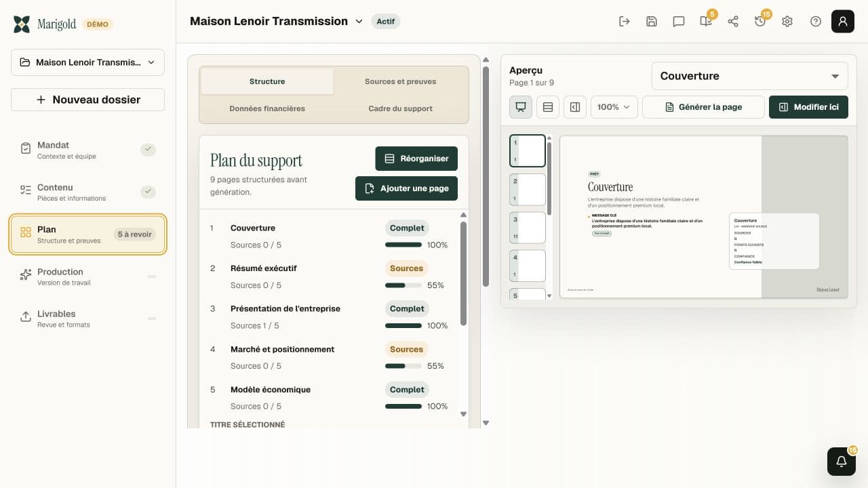Click the Réorganiser button
The height and width of the screenshot is (488, 868).
416,159
